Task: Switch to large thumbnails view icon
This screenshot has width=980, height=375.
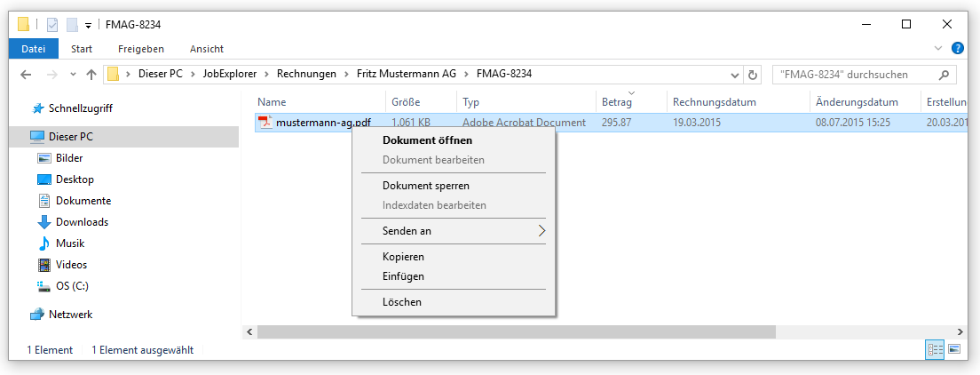Action: point(954,350)
